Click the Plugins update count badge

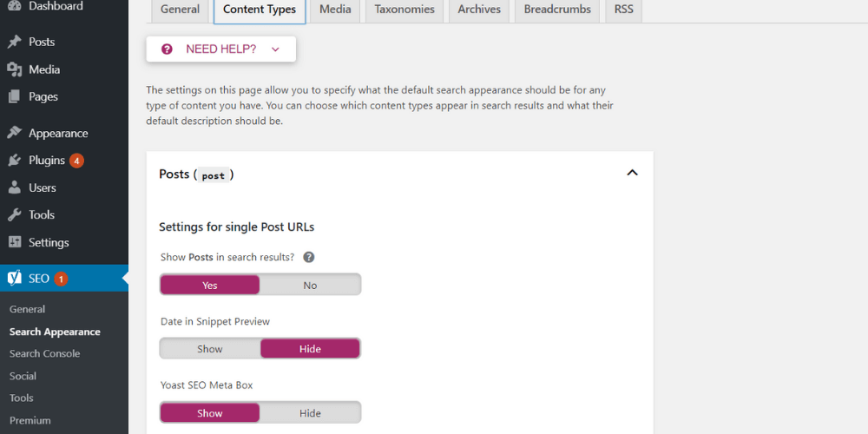(76, 161)
